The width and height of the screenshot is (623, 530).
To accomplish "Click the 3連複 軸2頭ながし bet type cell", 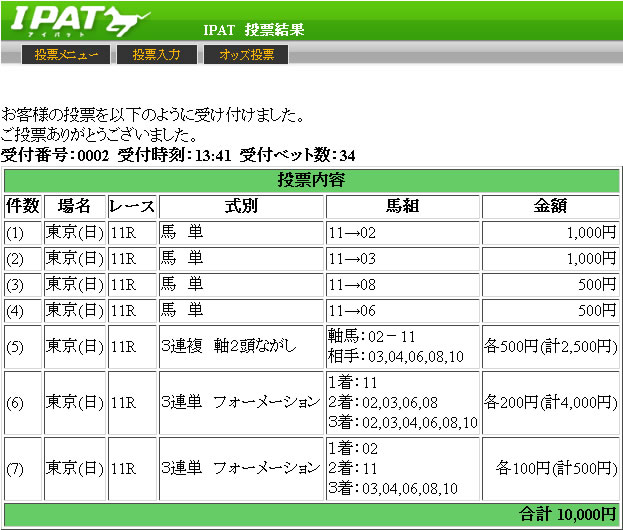I will pos(241,347).
